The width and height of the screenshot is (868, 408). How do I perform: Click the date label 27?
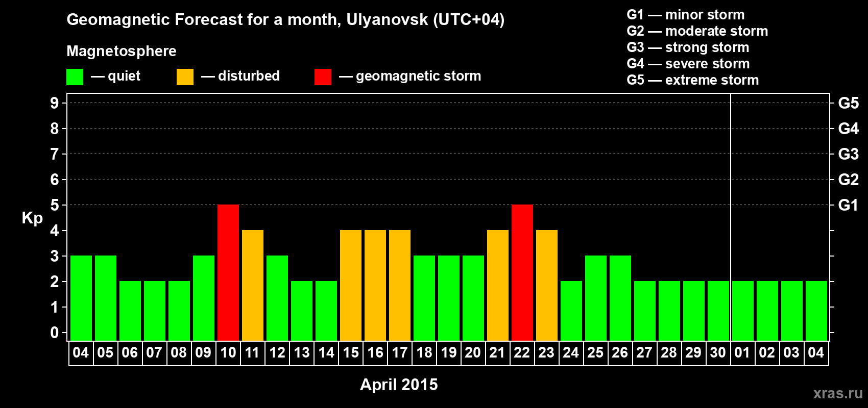pyautogui.click(x=644, y=353)
